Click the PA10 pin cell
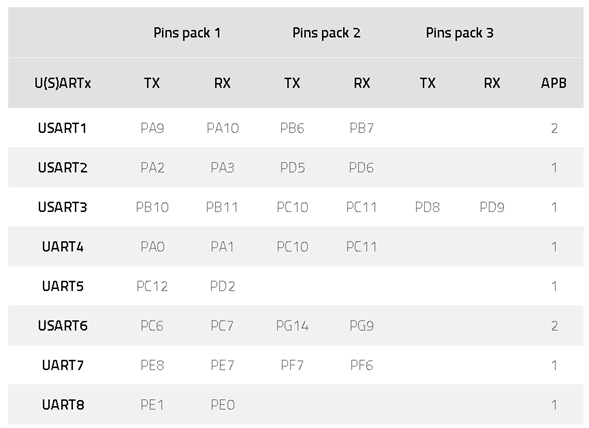589x428 pixels. [x=222, y=128]
